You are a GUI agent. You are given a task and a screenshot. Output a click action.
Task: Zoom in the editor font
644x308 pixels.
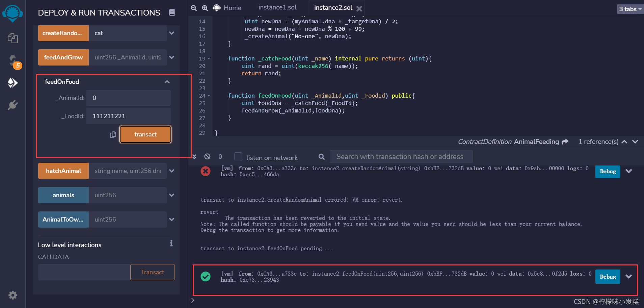tap(205, 8)
